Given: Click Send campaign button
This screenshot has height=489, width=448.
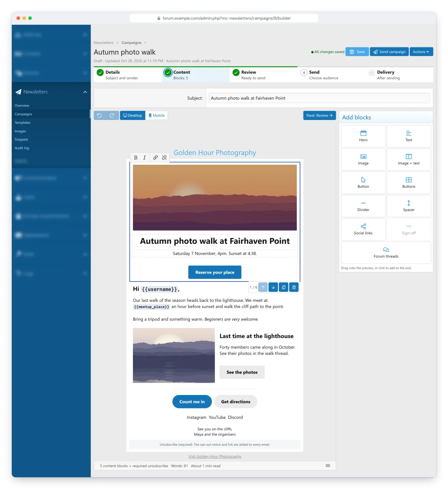Looking at the screenshot, I should 389,52.
